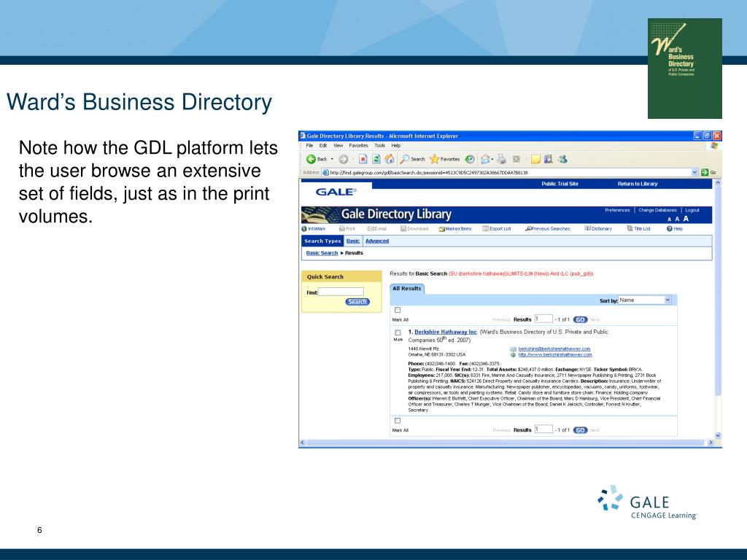The image size is (747, 560).
Task: Open the View menu
Action: [338, 146]
